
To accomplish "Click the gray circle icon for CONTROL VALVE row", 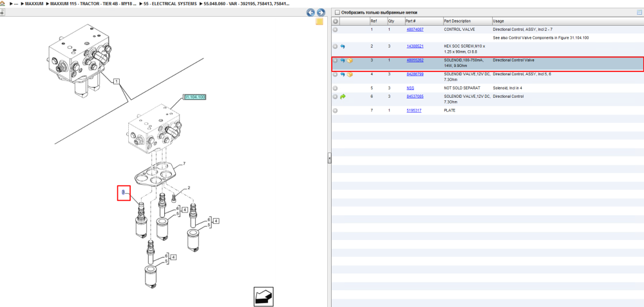I will point(335,30).
